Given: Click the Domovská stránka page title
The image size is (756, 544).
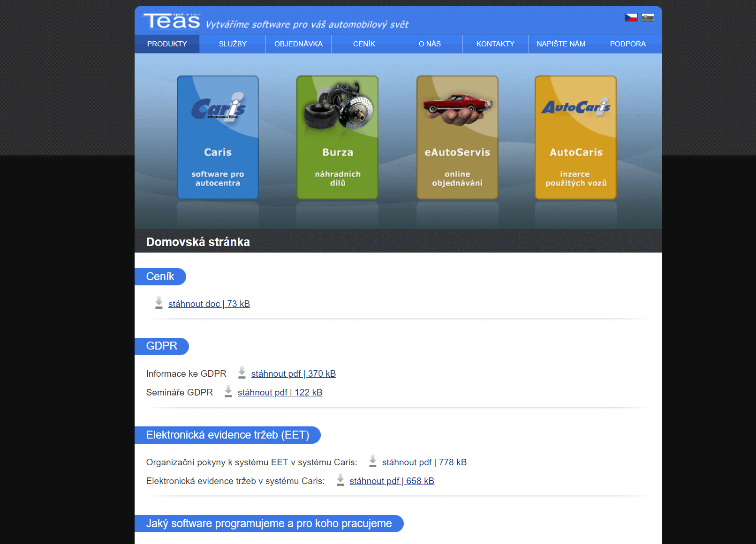Looking at the screenshot, I should pyautogui.click(x=198, y=242).
